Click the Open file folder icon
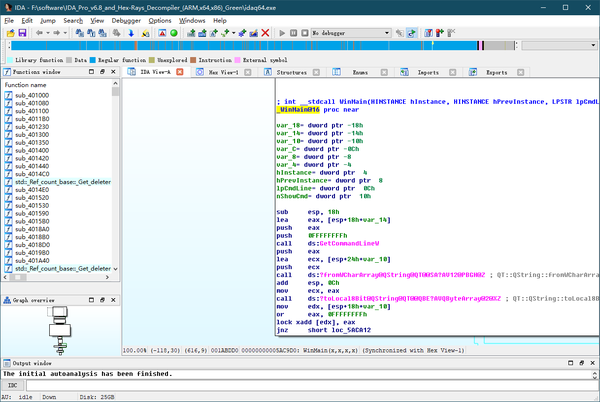 pyautogui.click(x=9, y=33)
